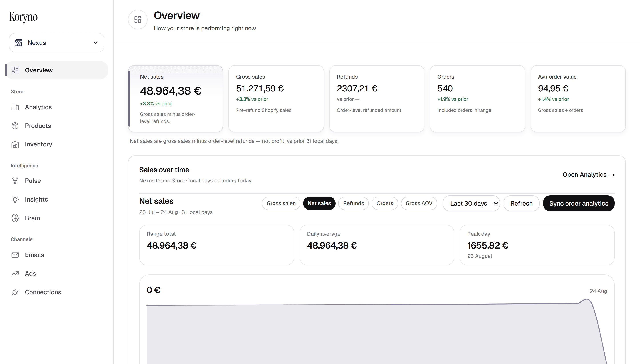Viewport: 640px width, 364px height.
Task: Click the net sales explanation footnote
Action: (x=234, y=141)
